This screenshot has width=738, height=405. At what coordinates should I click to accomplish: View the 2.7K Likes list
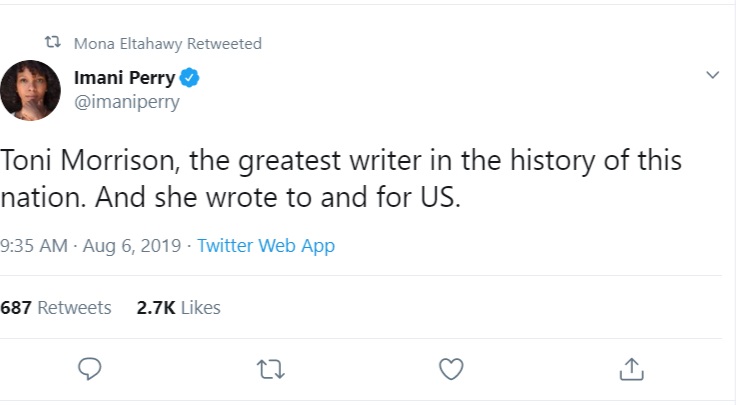(178, 308)
